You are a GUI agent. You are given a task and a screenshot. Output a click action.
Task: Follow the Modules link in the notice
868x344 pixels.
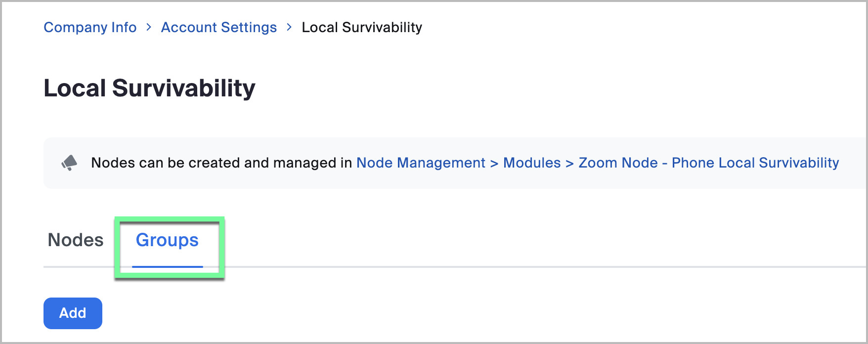coord(532,163)
